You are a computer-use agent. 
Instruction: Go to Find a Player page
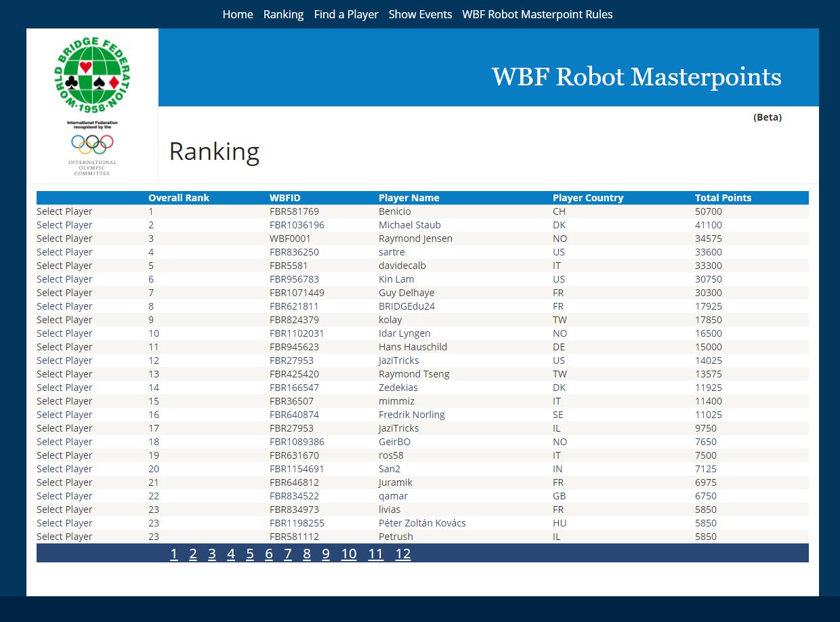[x=346, y=14]
